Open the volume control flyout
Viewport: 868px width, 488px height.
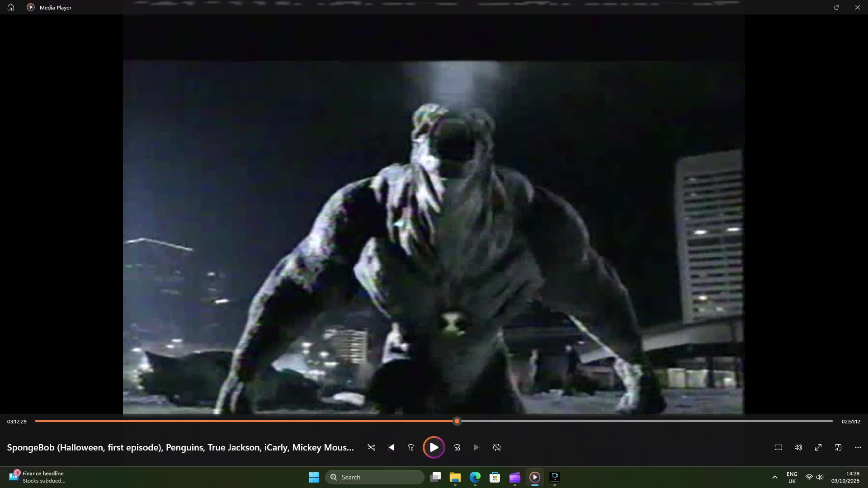point(798,447)
